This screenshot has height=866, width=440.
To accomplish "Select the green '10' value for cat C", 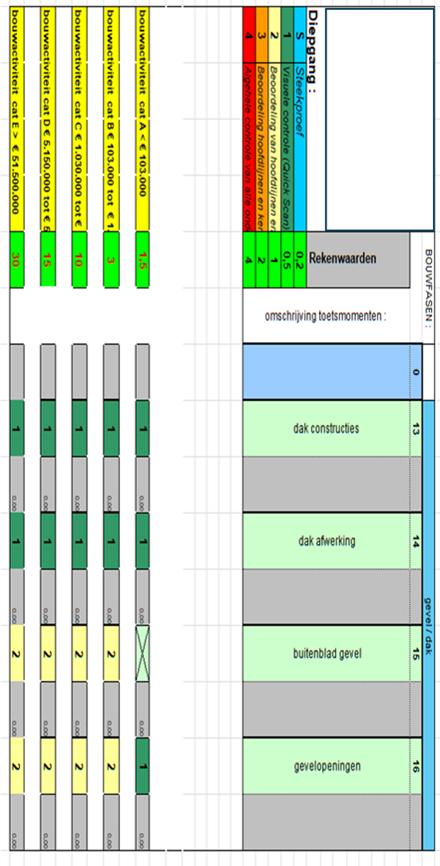I will 79,260.
